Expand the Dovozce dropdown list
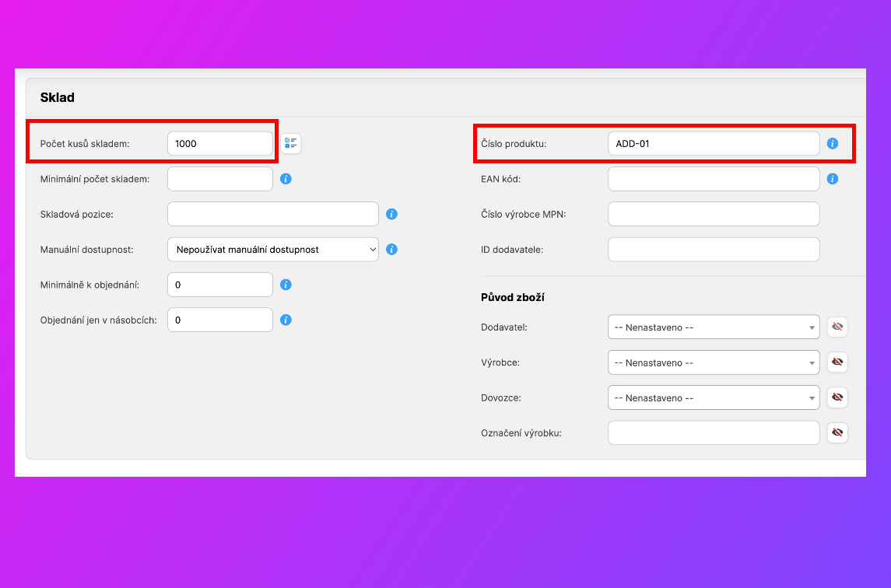The height and width of the screenshot is (588, 891). (x=713, y=397)
